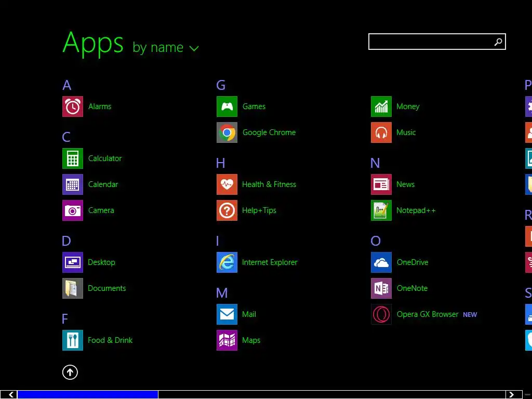This screenshot has height=399, width=532.
Task: Select the letter H group header
Action: (x=220, y=163)
